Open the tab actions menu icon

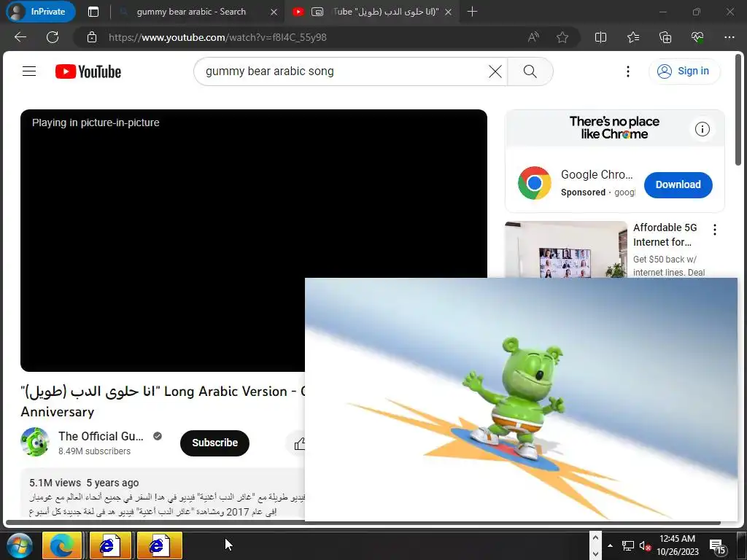[93, 12]
